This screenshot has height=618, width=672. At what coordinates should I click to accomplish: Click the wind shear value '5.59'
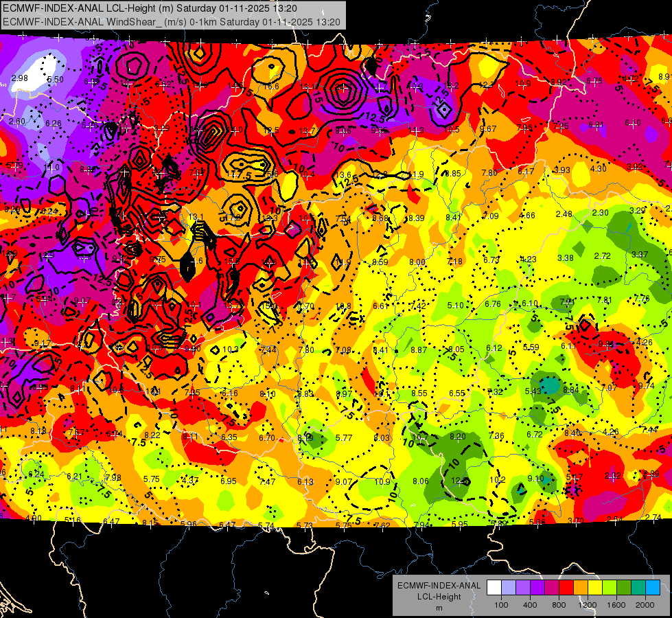pyautogui.click(x=531, y=347)
